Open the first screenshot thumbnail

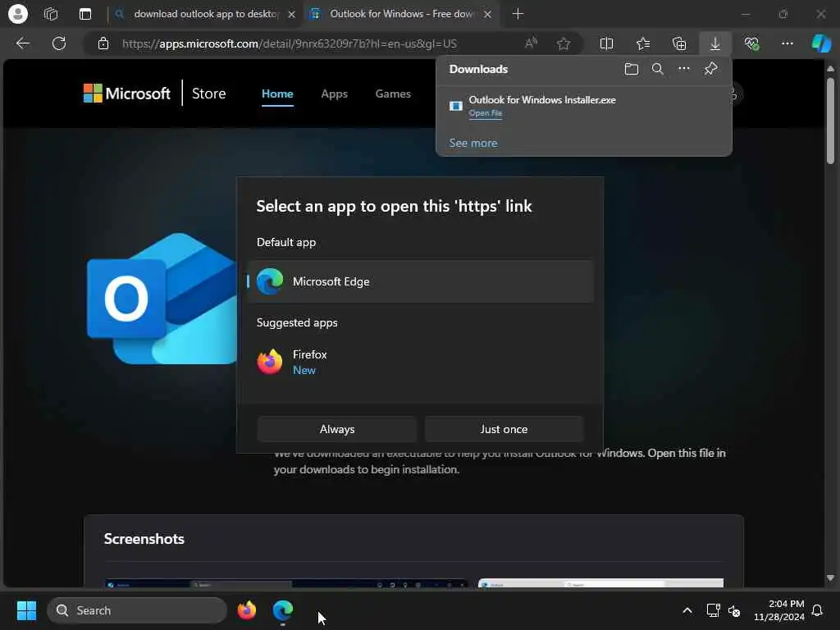point(286,583)
